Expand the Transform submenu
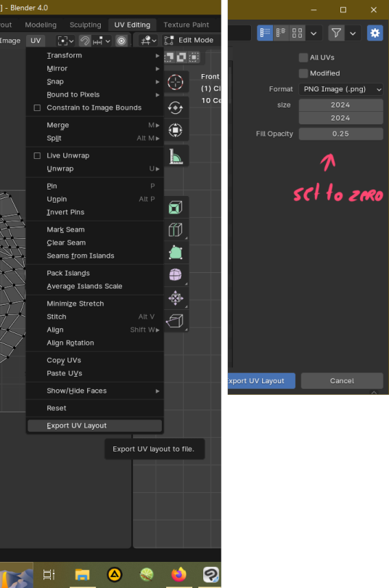 tap(95, 55)
